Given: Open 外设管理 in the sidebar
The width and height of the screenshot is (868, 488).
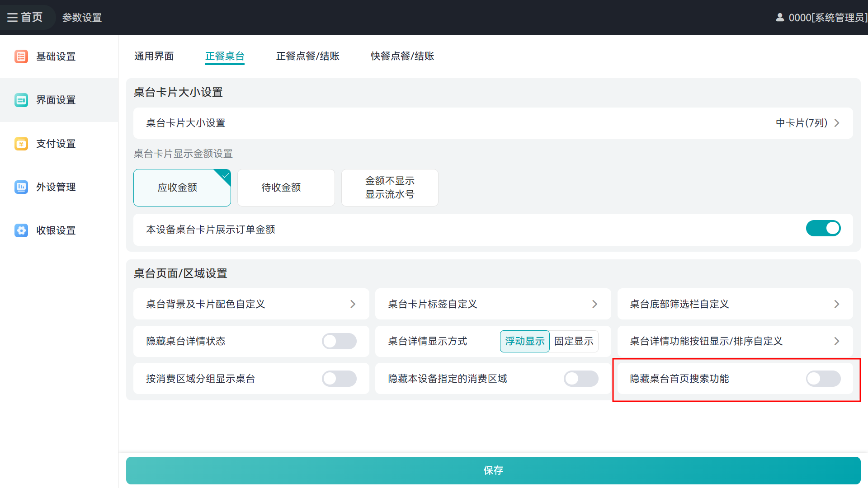Looking at the screenshot, I should (x=59, y=187).
